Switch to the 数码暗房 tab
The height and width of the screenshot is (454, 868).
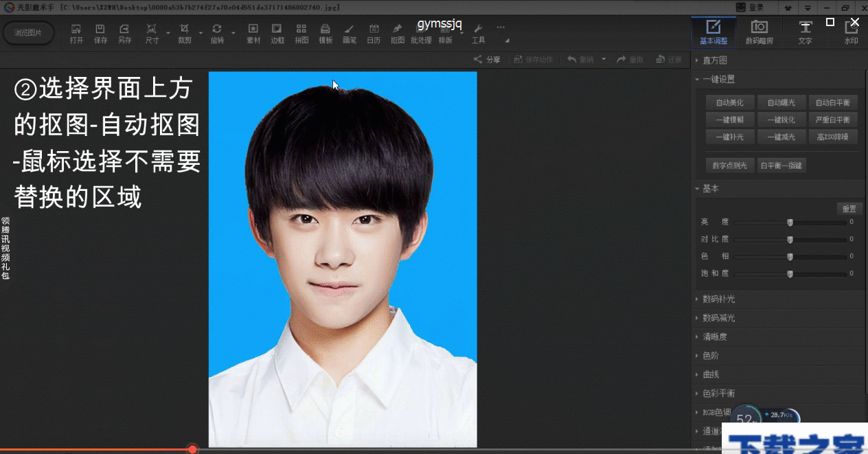tap(759, 32)
